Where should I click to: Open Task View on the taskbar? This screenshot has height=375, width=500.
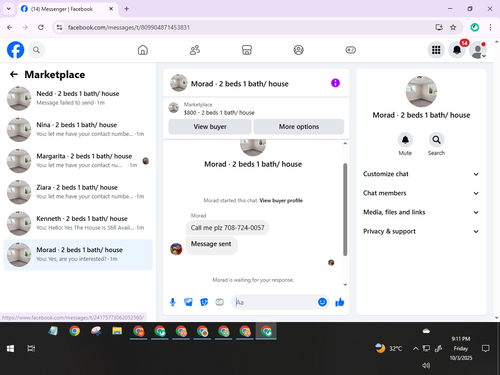[x=31, y=349]
